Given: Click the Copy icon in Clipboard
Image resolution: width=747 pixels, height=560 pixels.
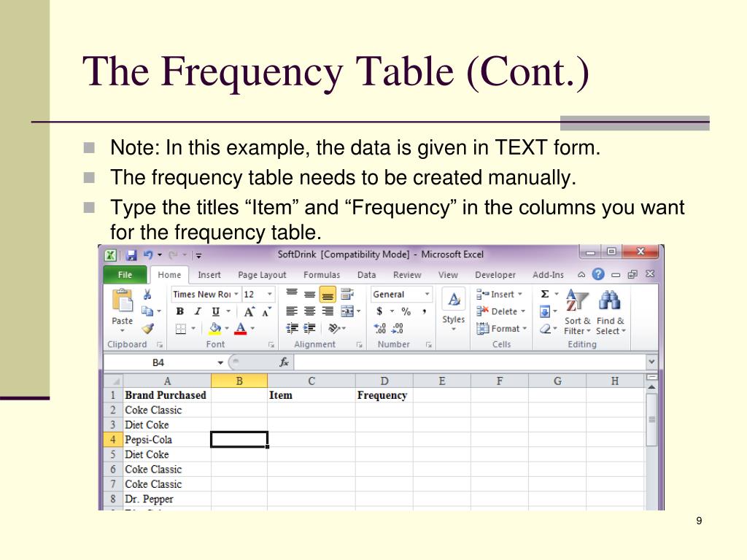Looking at the screenshot, I should pyautogui.click(x=147, y=311).
